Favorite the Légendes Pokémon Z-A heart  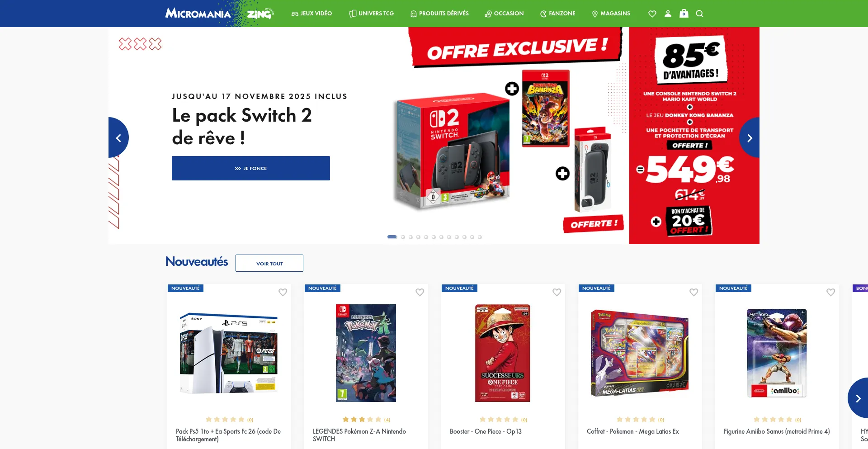(420, 292)
